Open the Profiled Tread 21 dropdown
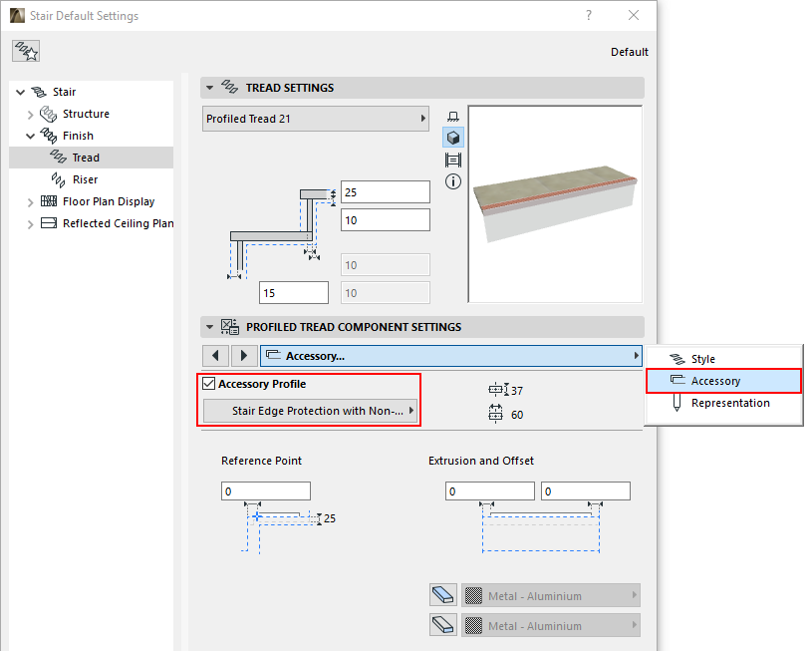 coord(316,119)
